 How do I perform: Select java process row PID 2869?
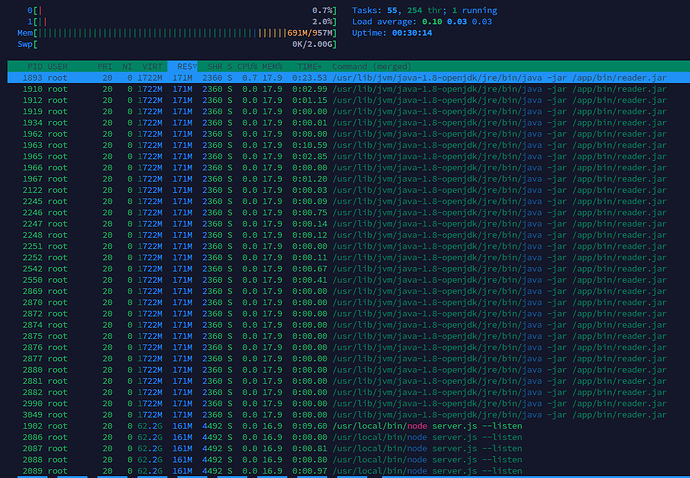tap(349, 291)
